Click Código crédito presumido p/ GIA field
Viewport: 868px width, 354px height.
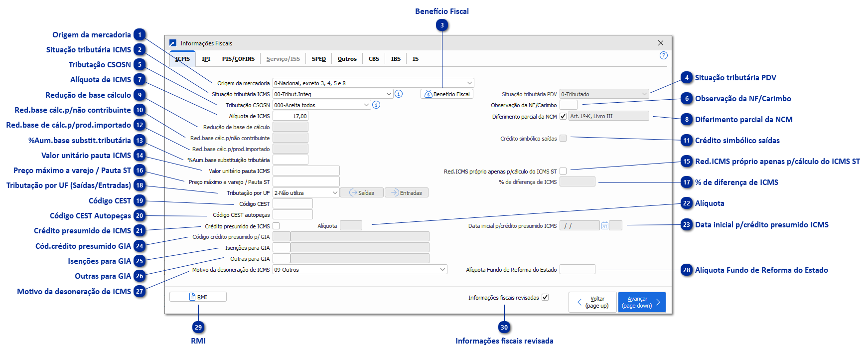282,236
